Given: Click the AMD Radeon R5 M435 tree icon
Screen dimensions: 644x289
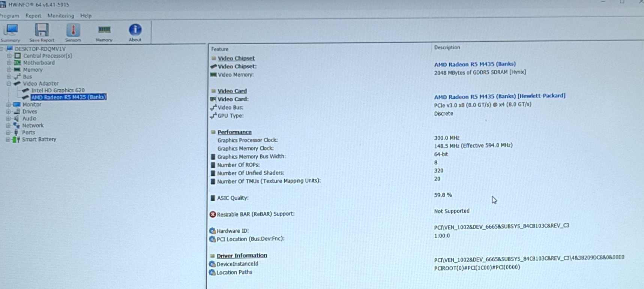Looking at the screenshot, I should click(26, 97).
